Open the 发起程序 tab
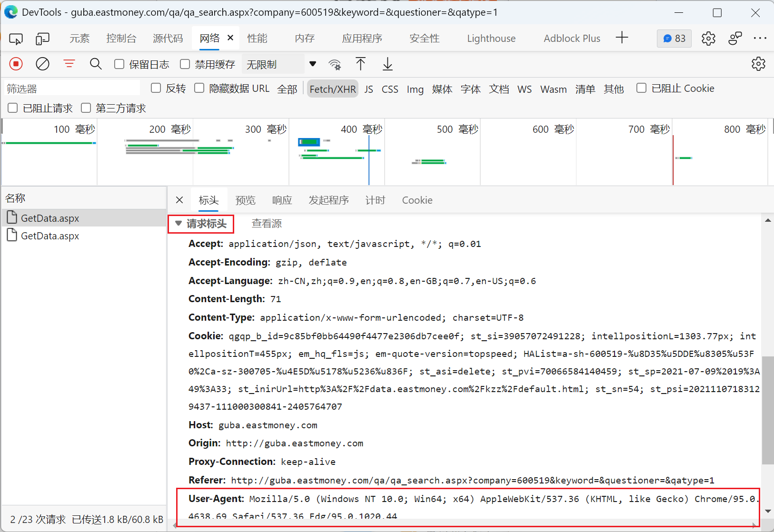 329,200
